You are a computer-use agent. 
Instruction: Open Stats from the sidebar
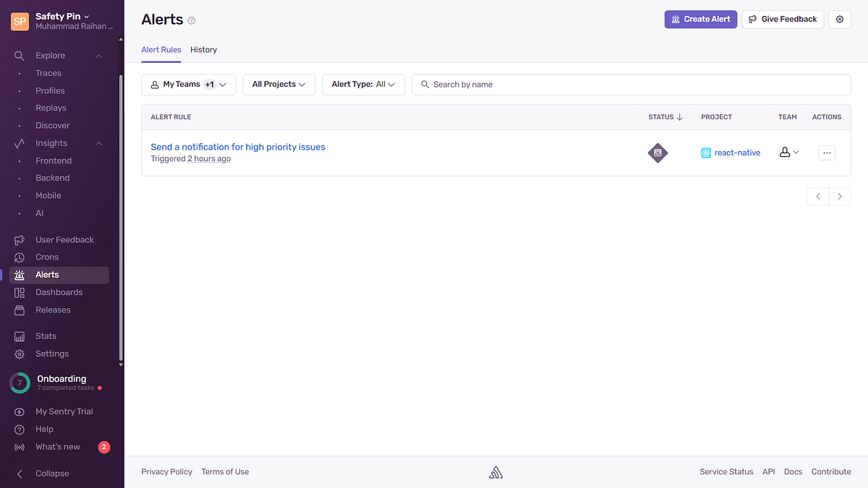pyautogui.click(x=45, y=335)
